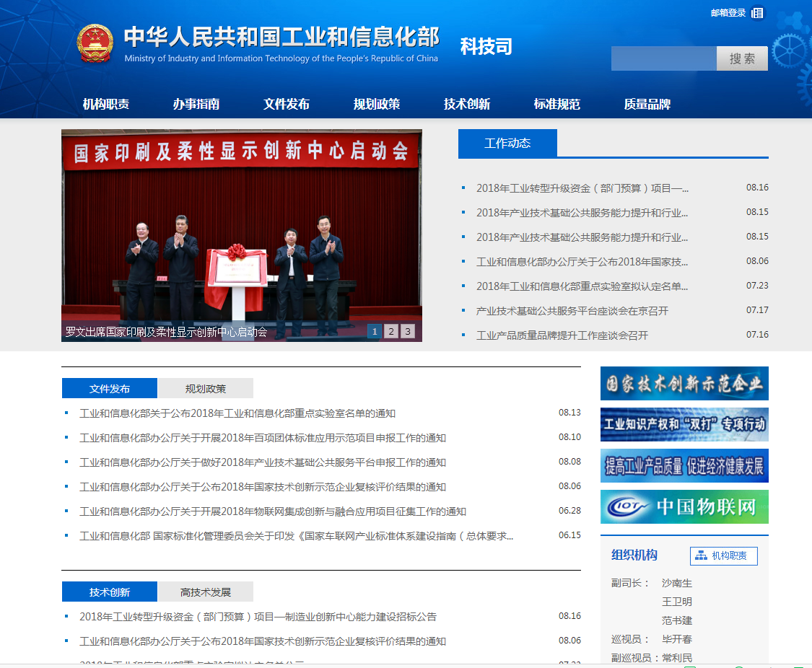Select slide 1 in the carousel
Screen dimensions: 812x668
tap(375, 331)
